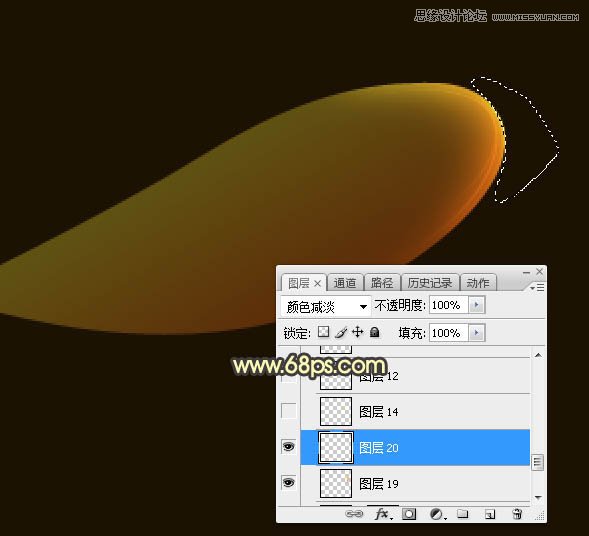
Task: Click thumbnail of 图层 20
Action: 336,447
